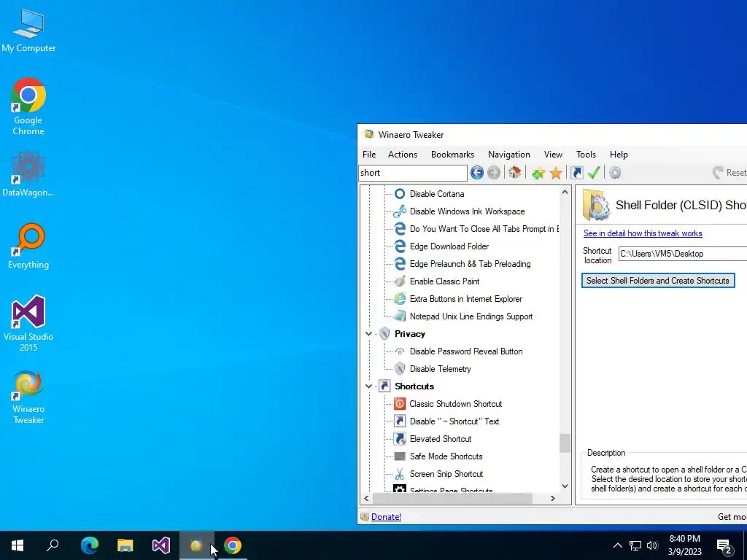Open Extra Buttons in Internet Explorer
The height and width of the screenshot is (560, 747).
point(465,299)
